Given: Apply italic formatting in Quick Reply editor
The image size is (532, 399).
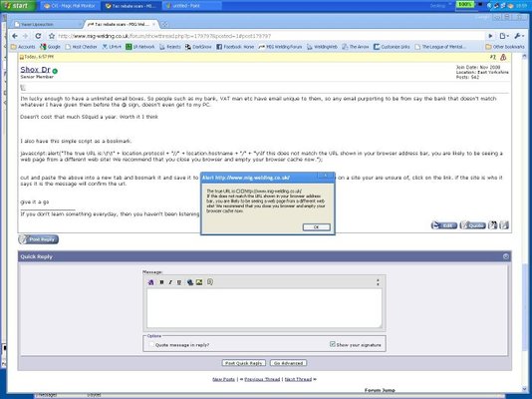Looking at the screenshot, I should point(170,282).
